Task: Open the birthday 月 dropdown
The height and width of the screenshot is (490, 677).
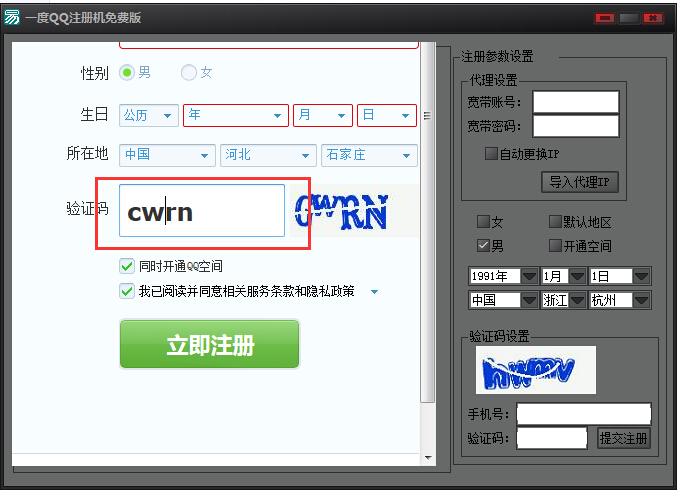Action: (323, 115)
